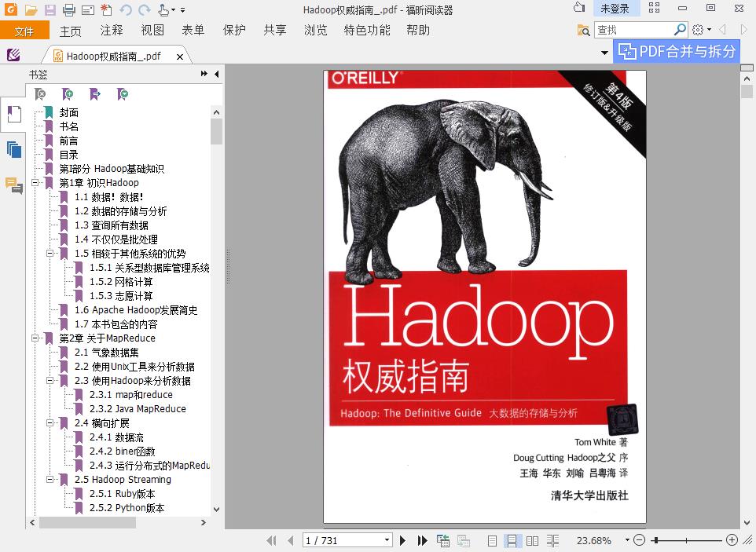Collapse the bookmark panel arrow

pos(216,74)
